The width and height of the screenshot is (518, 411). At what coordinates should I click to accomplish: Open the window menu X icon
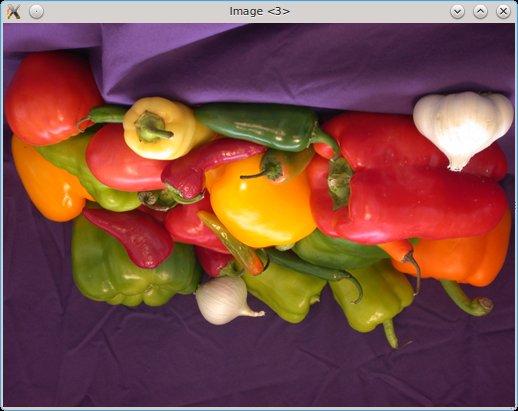click(x=13, y=12)
